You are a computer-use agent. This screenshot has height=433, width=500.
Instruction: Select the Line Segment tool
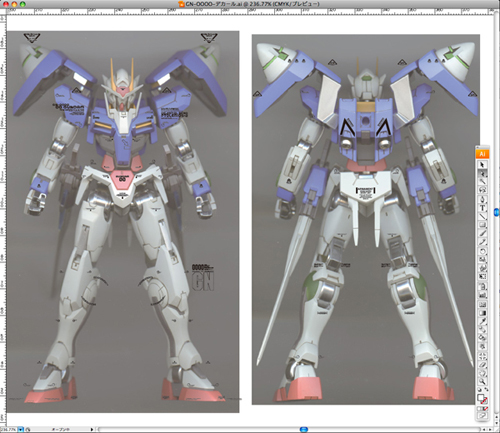coord(482,217)
